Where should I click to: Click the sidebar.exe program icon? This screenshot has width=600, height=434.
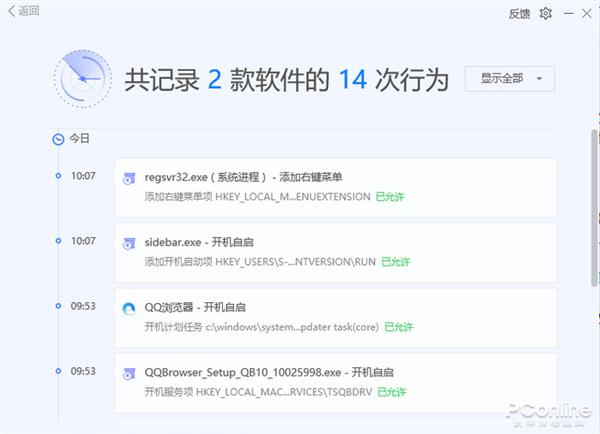(128, 245)
